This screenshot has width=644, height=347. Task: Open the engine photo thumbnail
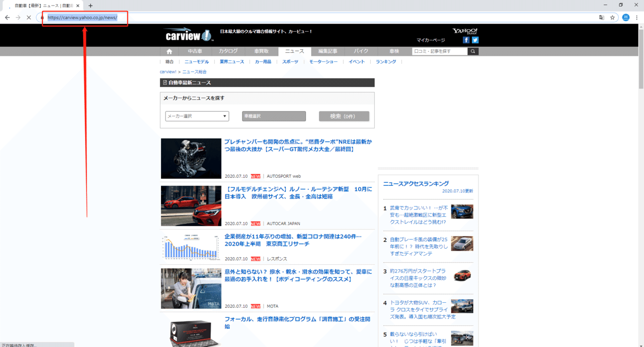[x=191, y=159]
